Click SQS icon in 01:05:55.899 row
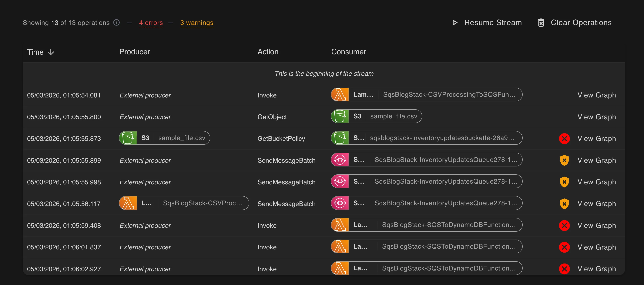Image resolution: width=644 pixels, height=285 pixels. 340,160
